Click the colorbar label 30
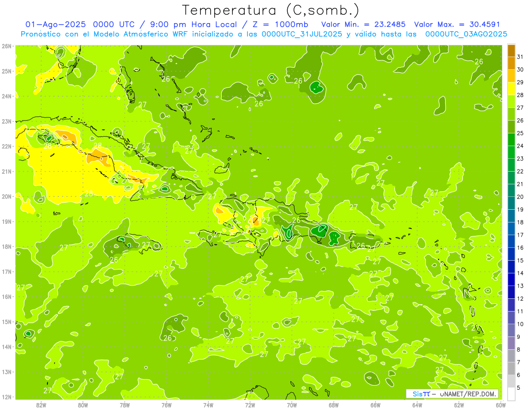532x411 pixels. click(x=520, y=69)
